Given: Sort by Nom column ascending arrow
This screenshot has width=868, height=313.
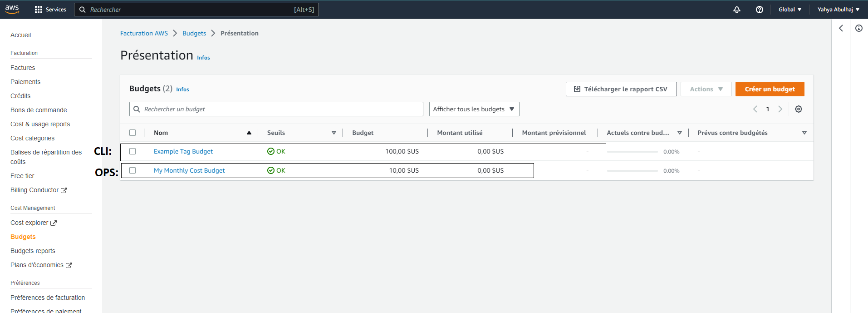Looking at the screenshot, I should 249,133.
